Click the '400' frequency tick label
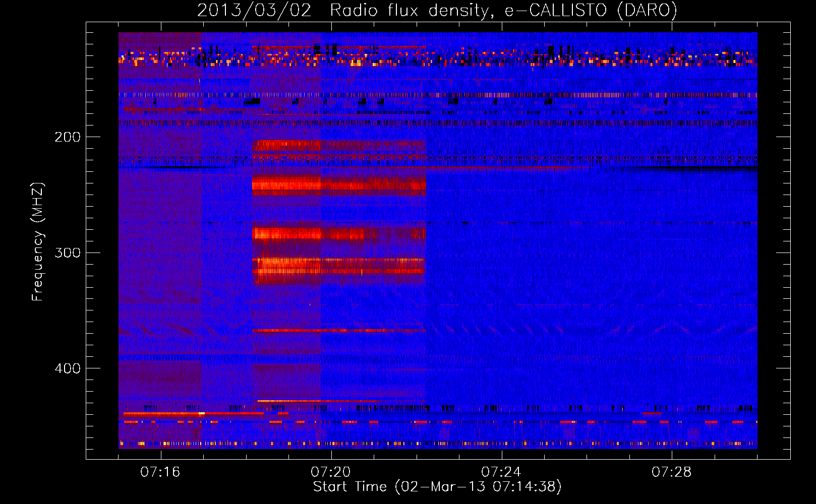This screenshot has width=816, height=504. (x=68, y=369)
